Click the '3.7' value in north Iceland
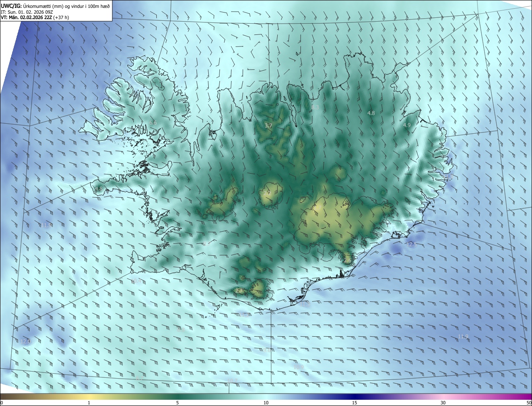Image resolution: width=532 pixels, height=406 pixels. [268, 126]
